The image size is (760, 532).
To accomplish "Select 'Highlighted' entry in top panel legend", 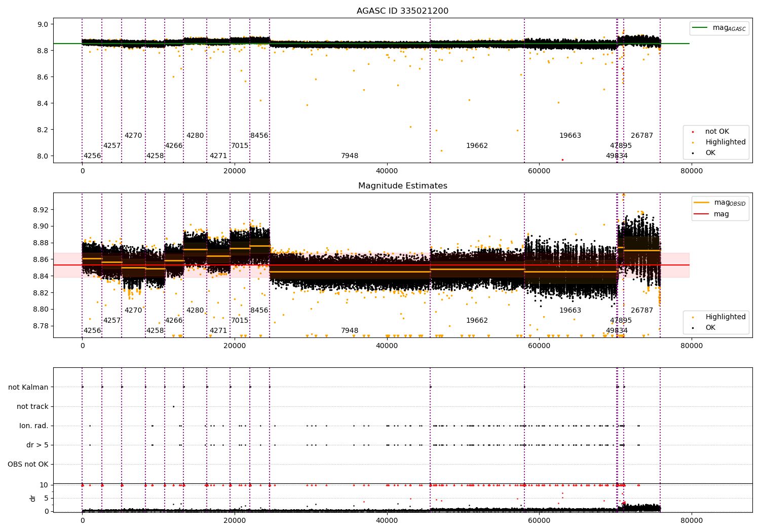I will (x=725, y=142).
